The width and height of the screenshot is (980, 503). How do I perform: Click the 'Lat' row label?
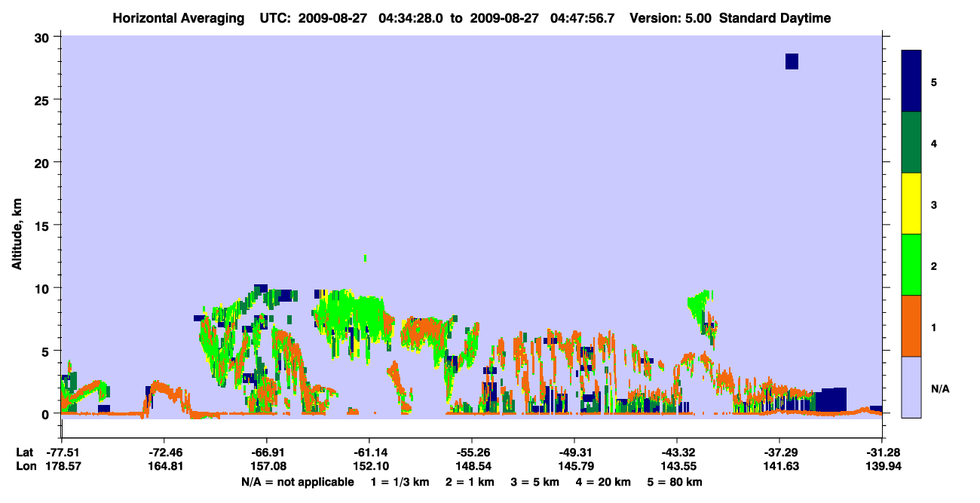[x=24, y=452]
